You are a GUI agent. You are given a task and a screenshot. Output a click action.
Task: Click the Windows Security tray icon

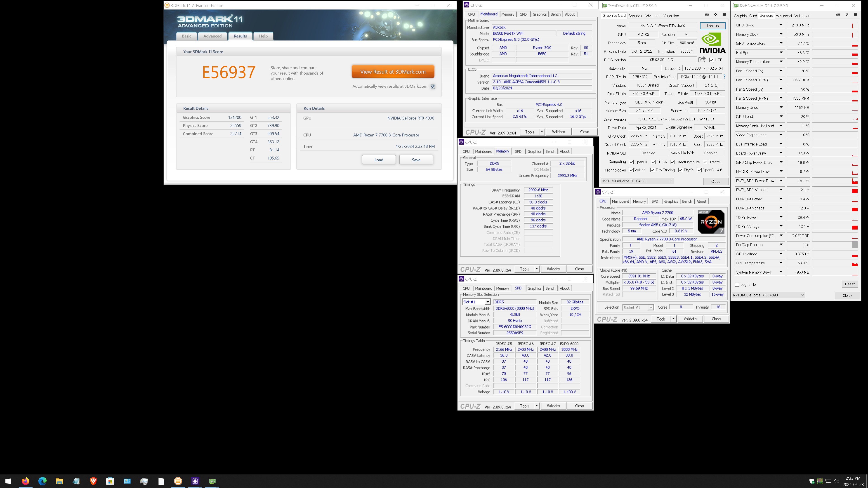click(x=812, y=481)
